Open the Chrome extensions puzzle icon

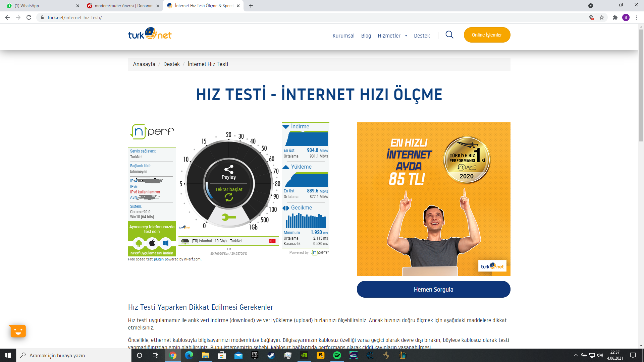(x=615, y=17)
